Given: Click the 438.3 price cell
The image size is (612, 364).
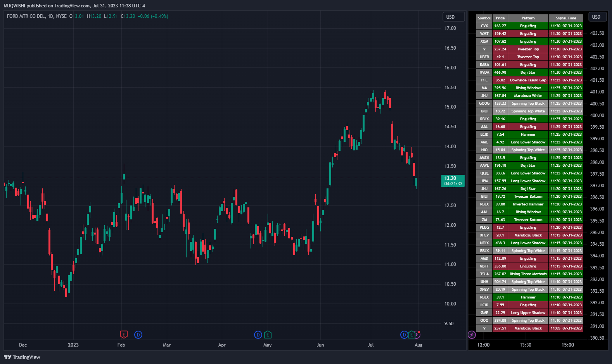Looking at the screenshot, I should [x=500, y=243].
